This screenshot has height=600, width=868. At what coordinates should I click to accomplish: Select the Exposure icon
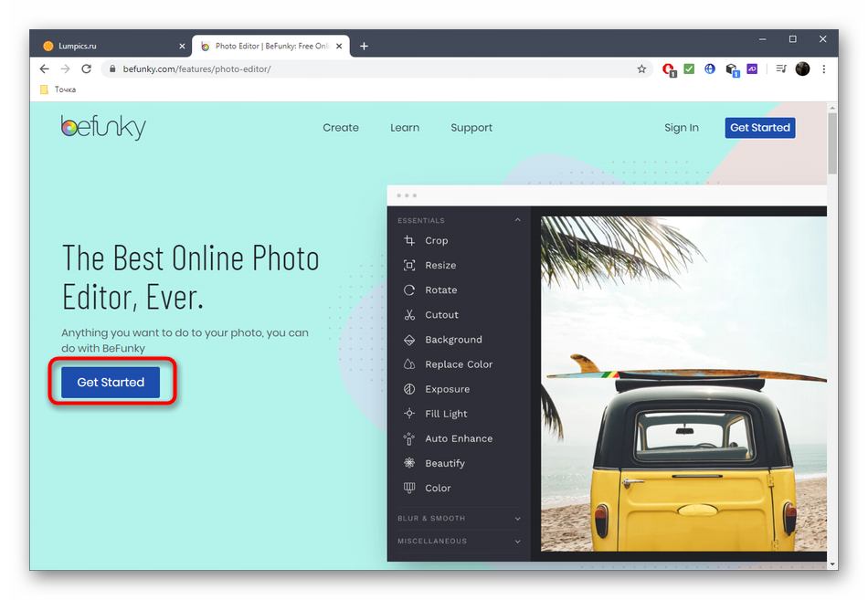[x=409, y=389]
